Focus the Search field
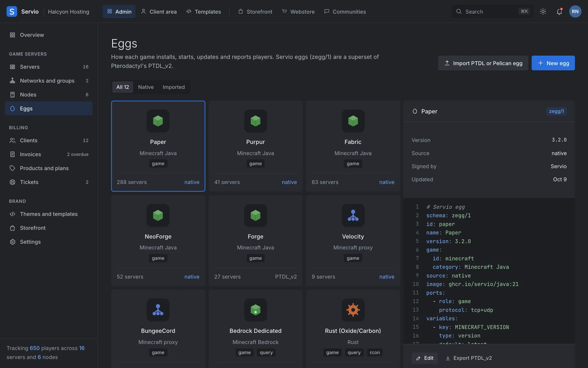 (492, 11)
